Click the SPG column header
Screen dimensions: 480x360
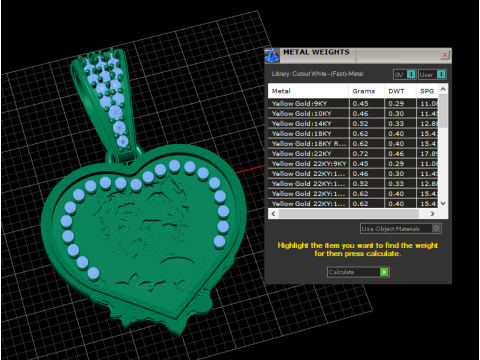click(x=427, y=91)
